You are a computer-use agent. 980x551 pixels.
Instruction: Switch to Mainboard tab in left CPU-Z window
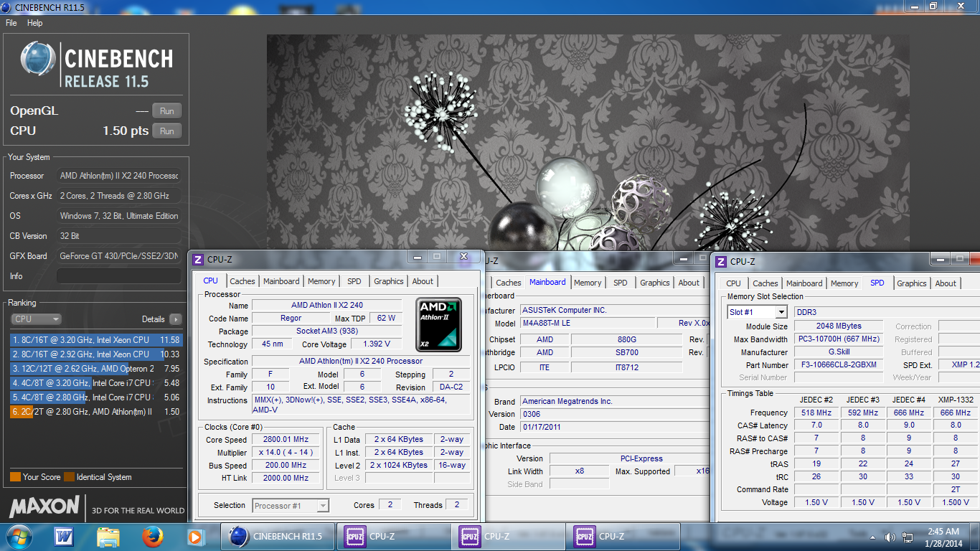click(281, 281)
